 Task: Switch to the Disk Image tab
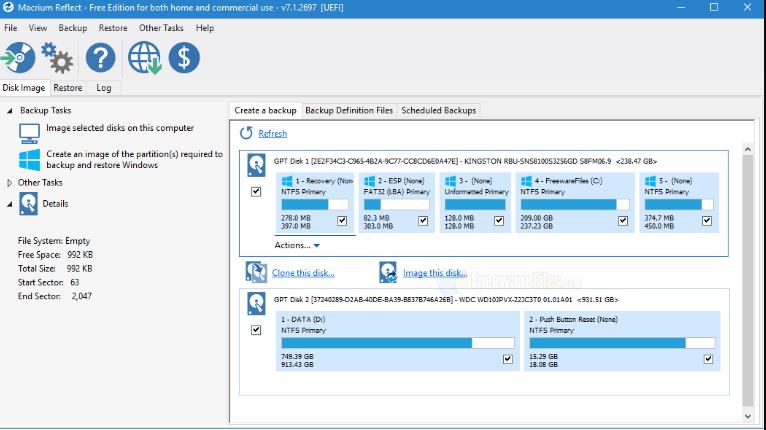(24, 87)
